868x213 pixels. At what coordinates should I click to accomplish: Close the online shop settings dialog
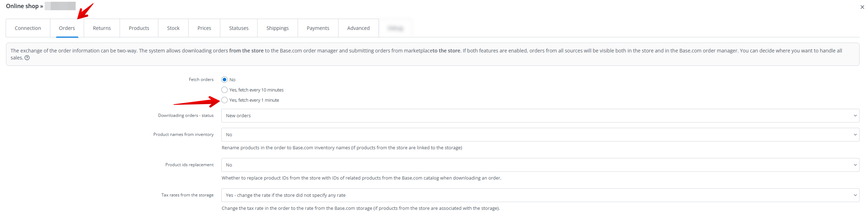click(862, 7)
